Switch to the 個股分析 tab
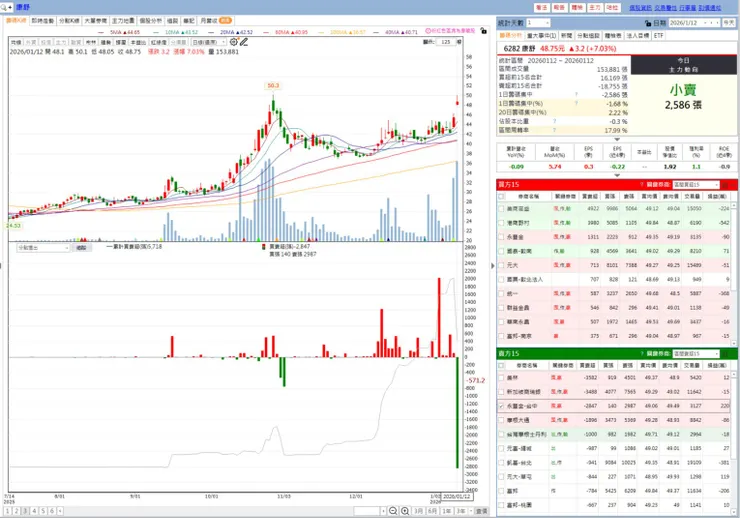 pyautogui.click(x=151, y=21)
